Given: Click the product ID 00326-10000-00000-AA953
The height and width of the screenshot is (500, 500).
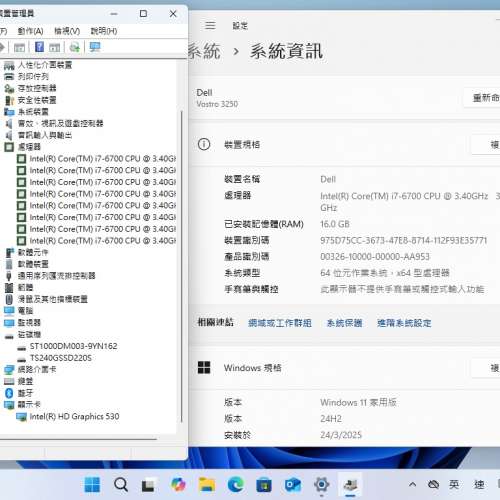Looking at the screenshot, I should click(x=375, y=257).
